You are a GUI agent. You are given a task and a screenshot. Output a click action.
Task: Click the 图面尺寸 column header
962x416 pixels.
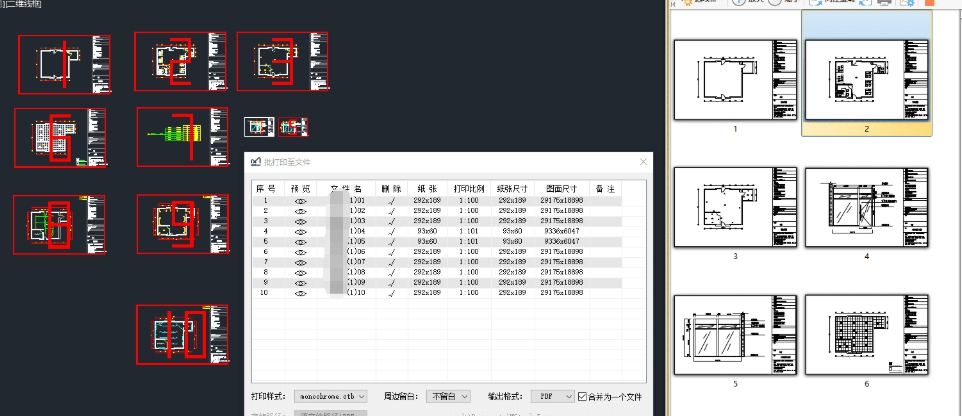(x=562, y=188)
